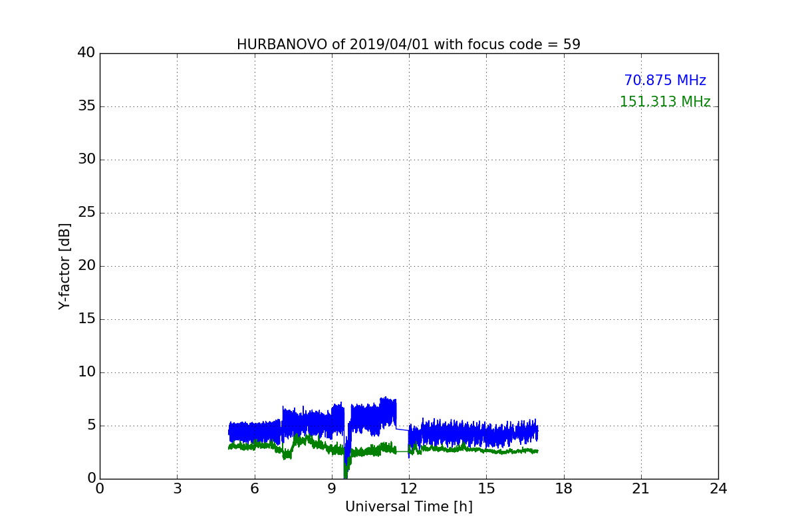The width and height of the screenshot is (798, 532).
Task: Click x-axis tick label 6
Action: click(x=254, y=489)
